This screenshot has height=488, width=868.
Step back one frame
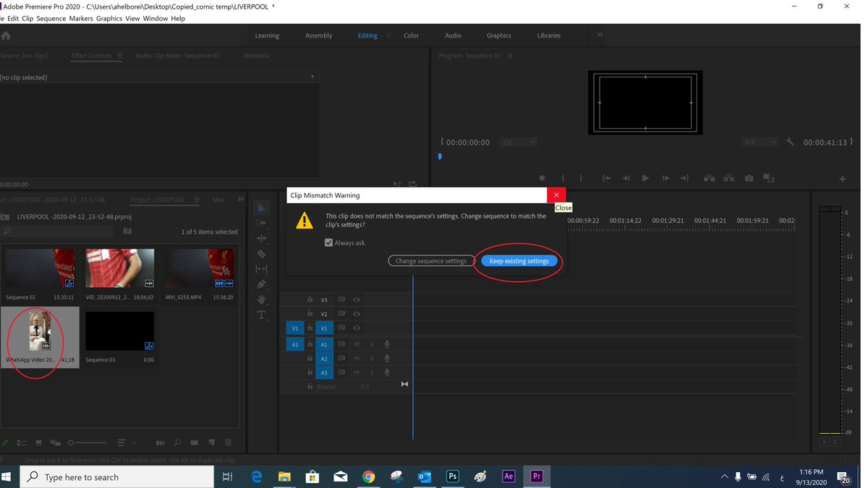coord(626,179)
